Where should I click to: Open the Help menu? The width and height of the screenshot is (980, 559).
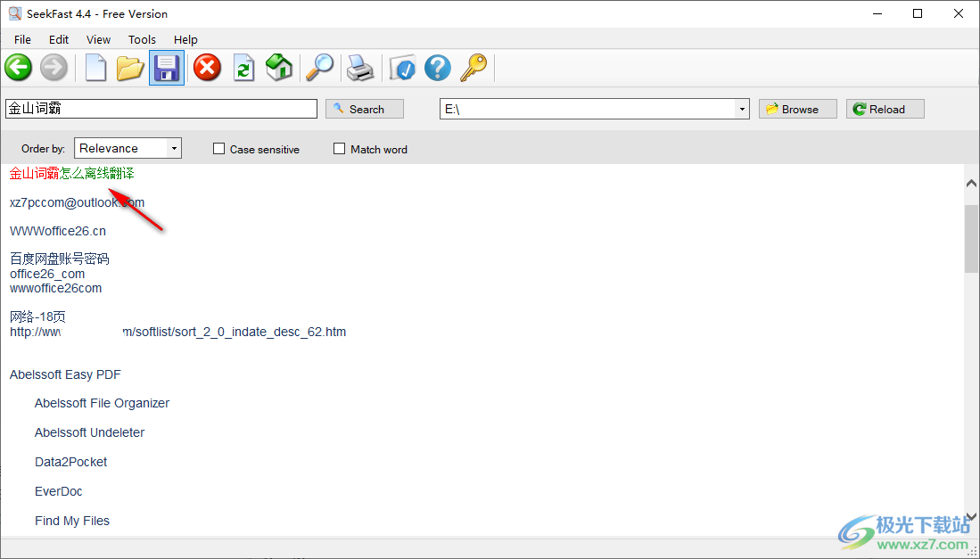point(185,39)
